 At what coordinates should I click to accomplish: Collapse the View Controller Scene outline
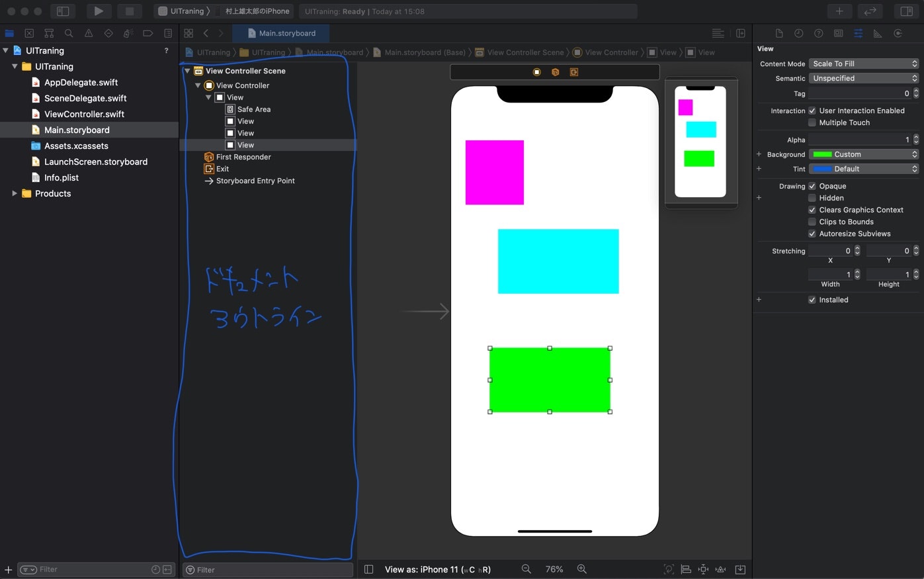tap(188, 71)
